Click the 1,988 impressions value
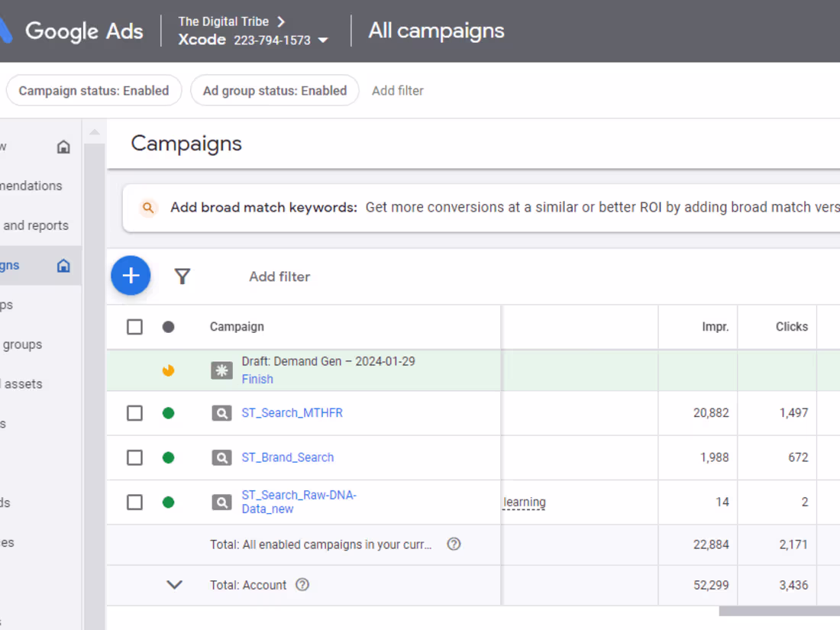 click(x=714, y=457)
